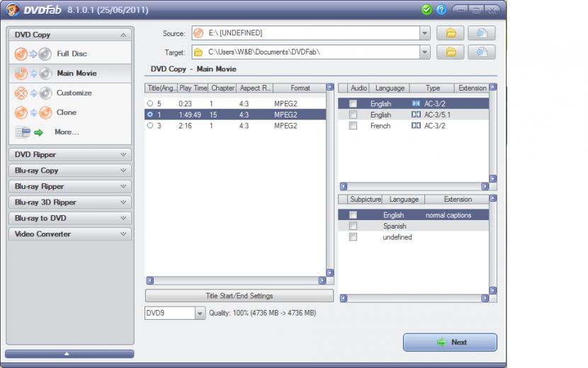Click the Chapter column header
The width and height of the screenshot is (588, 368).
pos(222,88)
